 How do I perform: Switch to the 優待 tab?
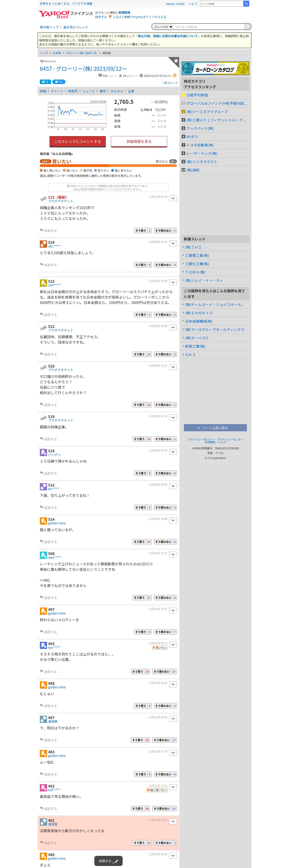(x=103, y=91)
